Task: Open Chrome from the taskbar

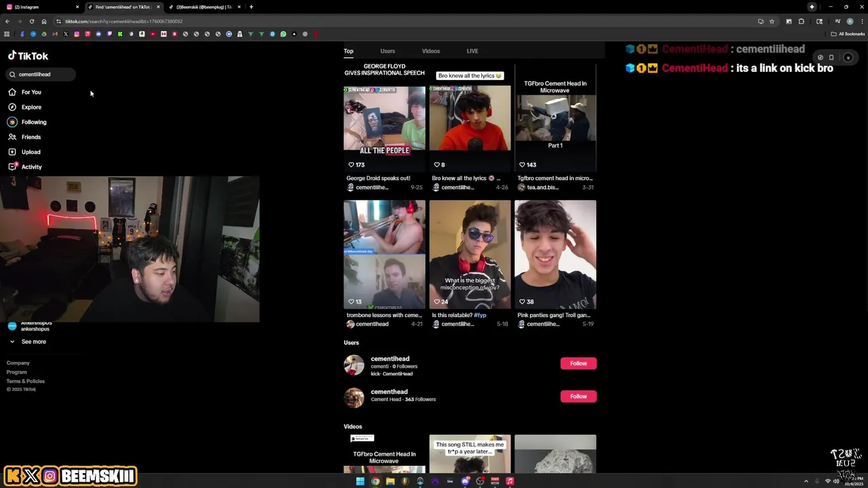Action: [x=375, y=481]
